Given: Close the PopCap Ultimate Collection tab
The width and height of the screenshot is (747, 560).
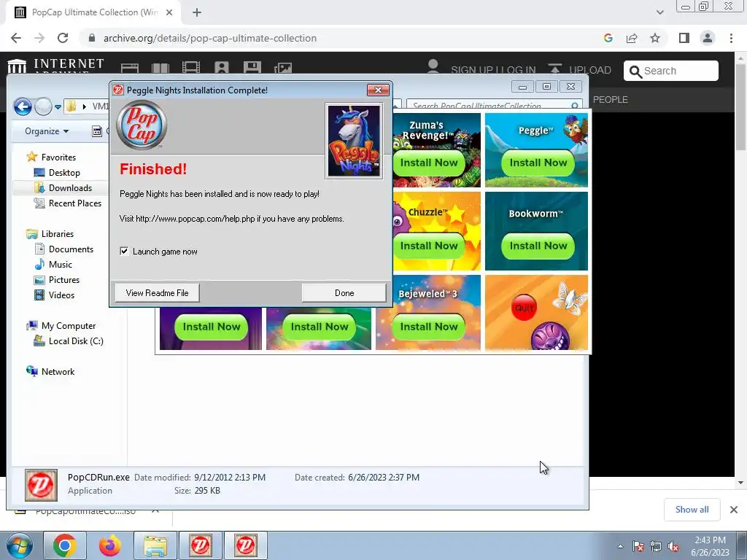Looking at the screenshot, I should pyautogui.click(x=169, y=12).
